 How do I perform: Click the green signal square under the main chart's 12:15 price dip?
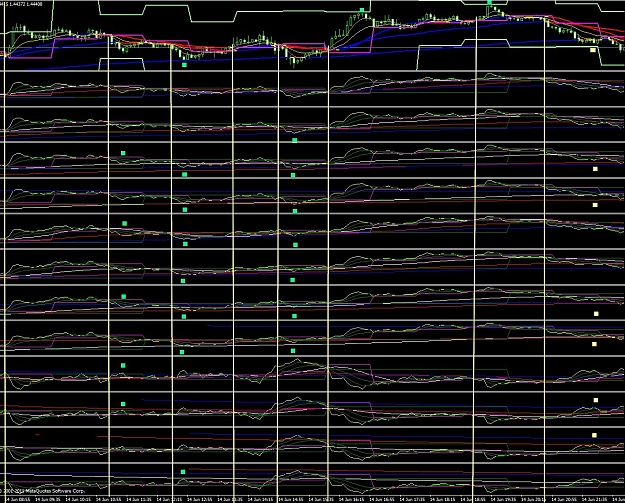pyautogui.click(x=184, y=65)
